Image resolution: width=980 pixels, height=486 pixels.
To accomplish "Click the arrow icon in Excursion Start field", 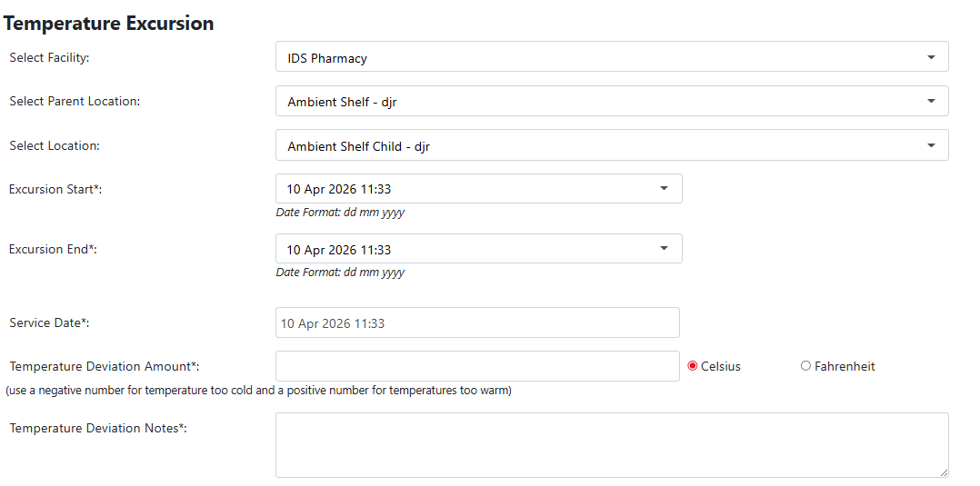I will point(664,188).
